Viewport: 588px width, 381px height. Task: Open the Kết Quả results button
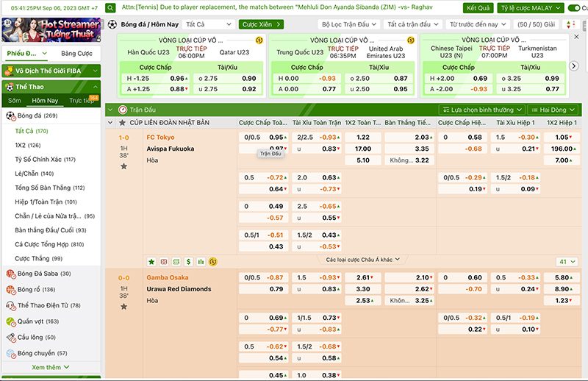478,8
